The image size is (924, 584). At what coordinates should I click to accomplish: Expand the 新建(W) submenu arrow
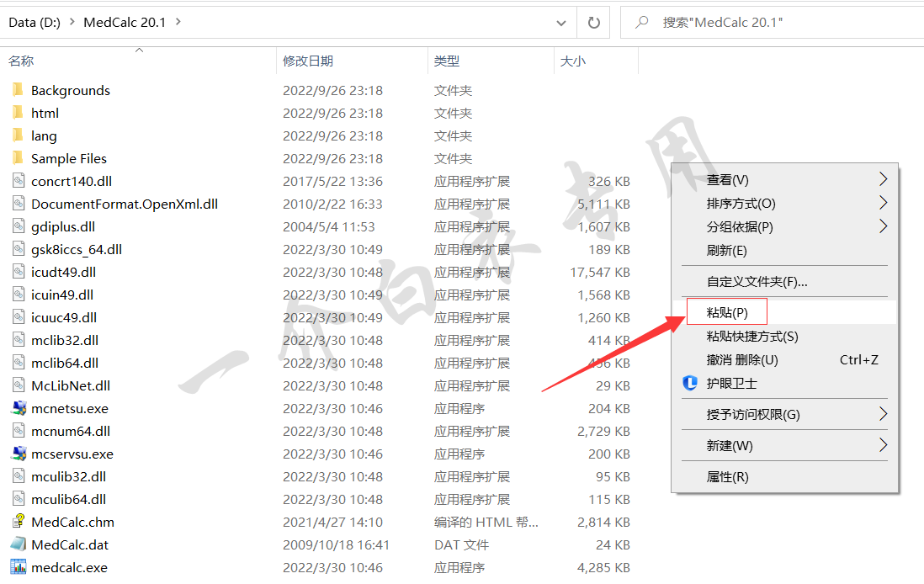(883, 445)
